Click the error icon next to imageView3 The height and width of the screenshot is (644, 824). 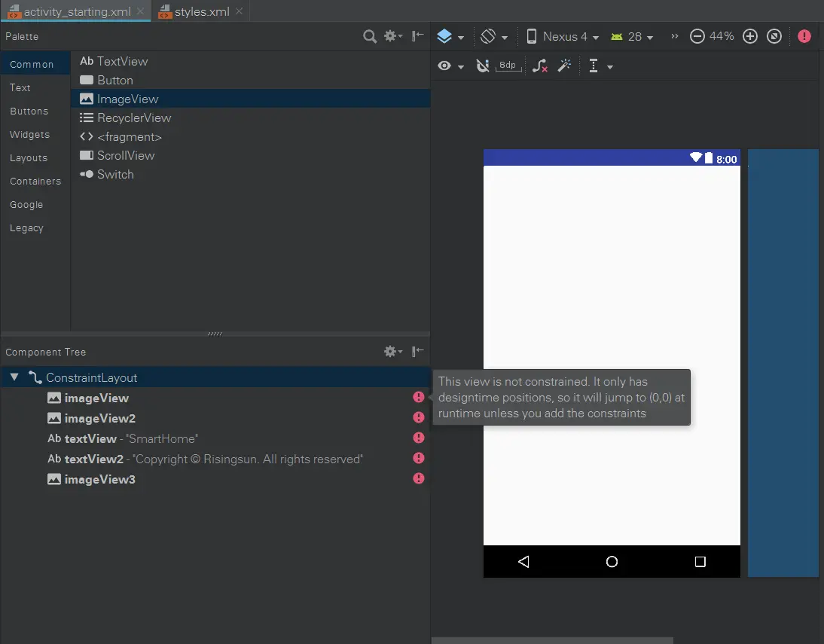[x=418, y=478]
